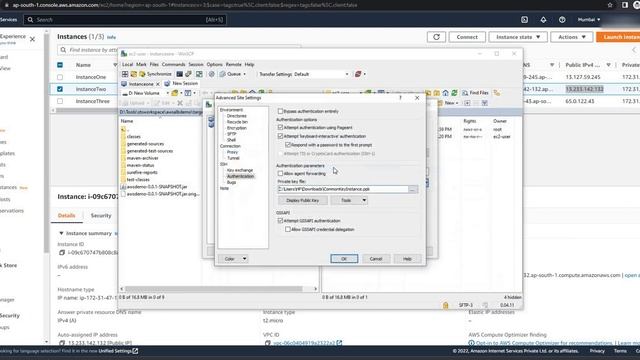
Task: Select Directories in the settings tree
Action: pos(237,116)
